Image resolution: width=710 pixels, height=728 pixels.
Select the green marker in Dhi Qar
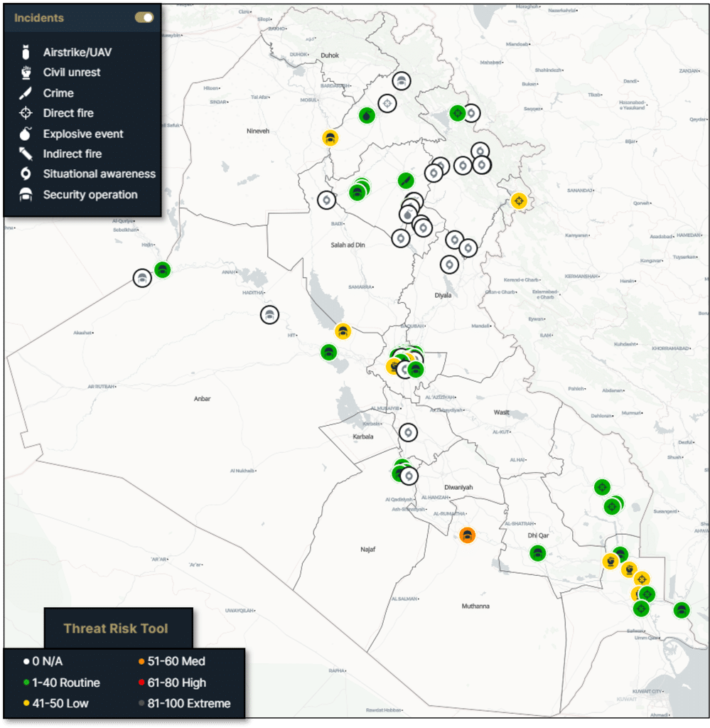pyautogui.click(x=538, y=552)
